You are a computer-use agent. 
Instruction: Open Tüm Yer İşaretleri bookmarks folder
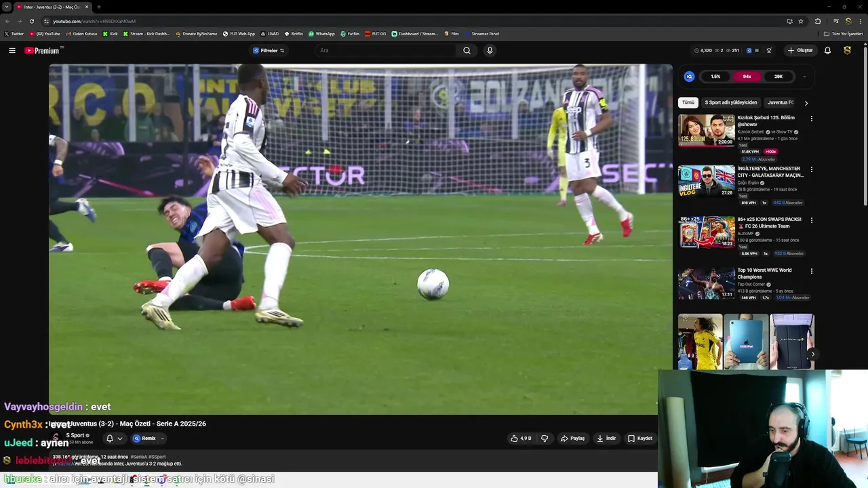(844, 33)
